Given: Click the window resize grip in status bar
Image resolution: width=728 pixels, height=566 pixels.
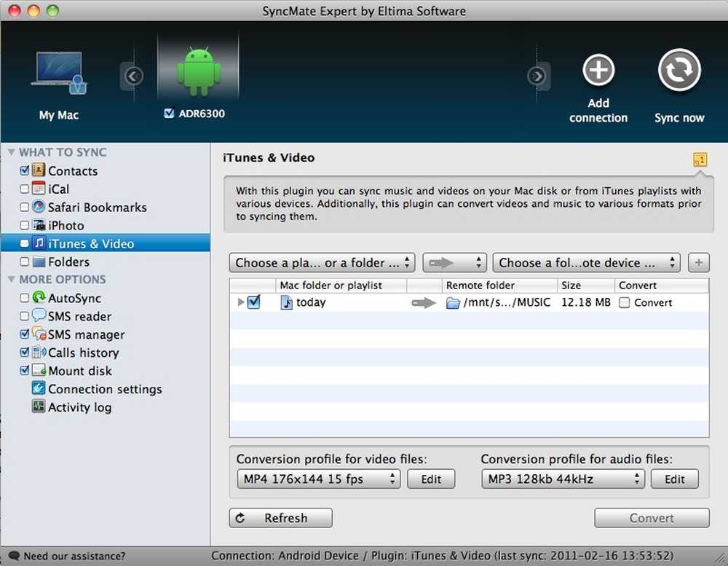Looking at the screenshot, I should 720,558.
